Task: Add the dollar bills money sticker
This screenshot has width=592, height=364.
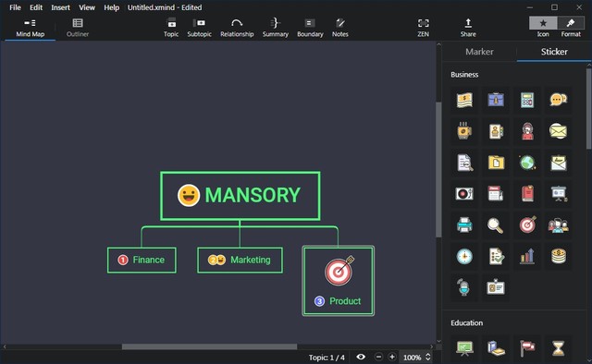Action: tap(464, 100)
